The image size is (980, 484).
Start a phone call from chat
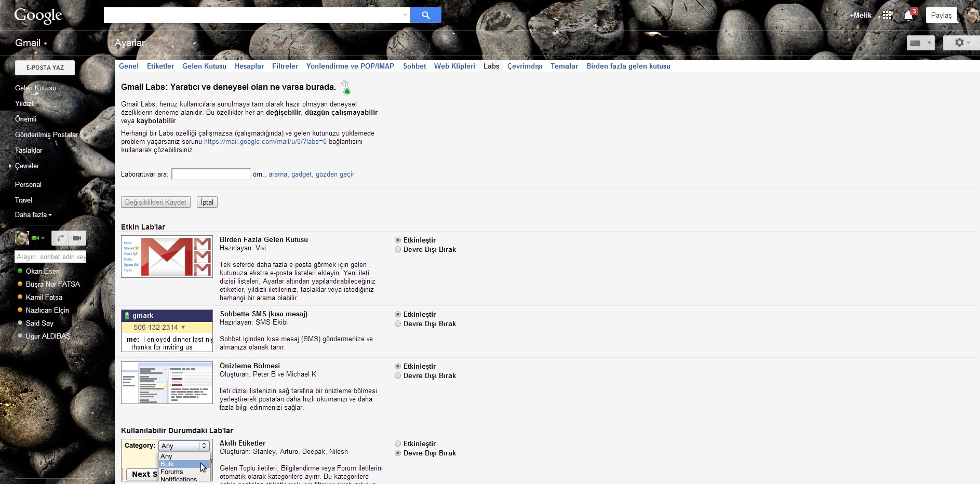click(x=60, y=238)
